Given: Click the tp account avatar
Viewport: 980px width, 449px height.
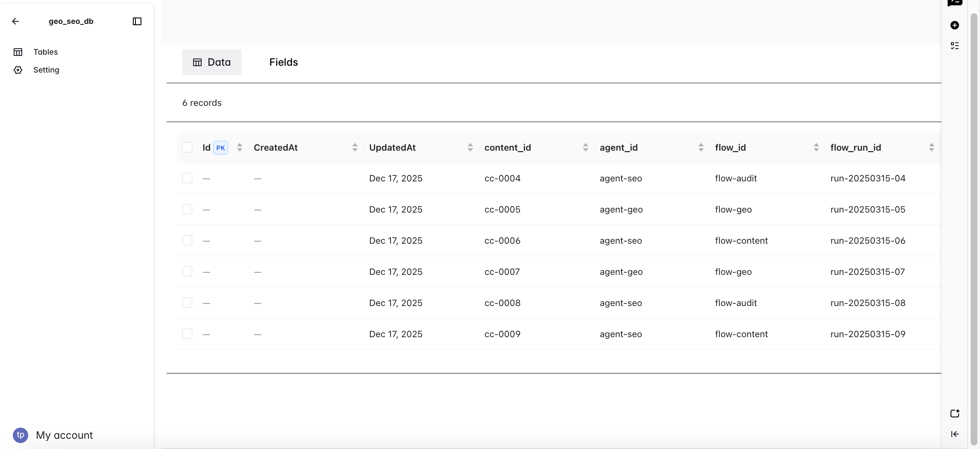Looking at the screenshot, I should point(21,435).
